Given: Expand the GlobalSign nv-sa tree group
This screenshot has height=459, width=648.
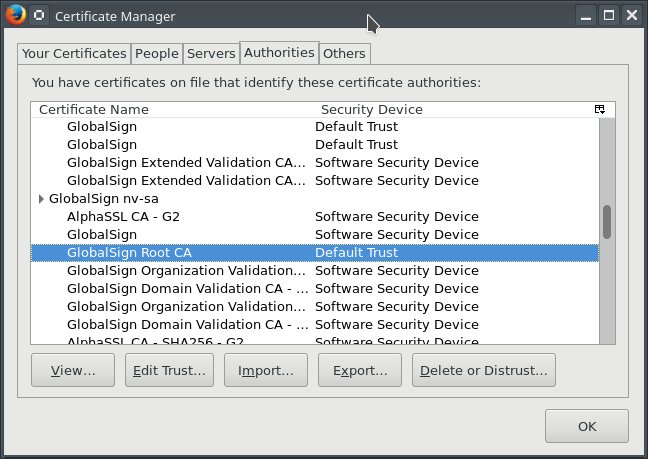Looking at the screenshot, I should coord(41,199).
